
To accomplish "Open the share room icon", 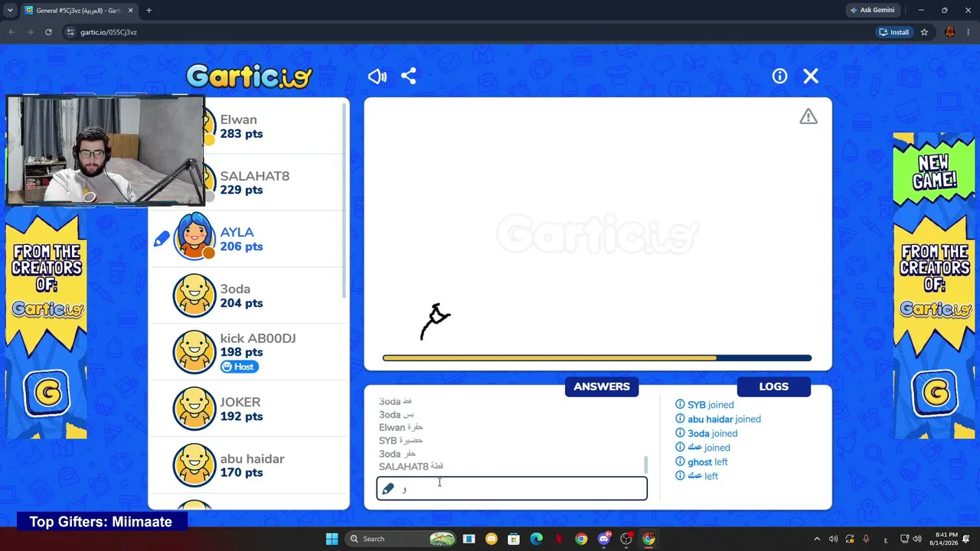I will point(409,76).
